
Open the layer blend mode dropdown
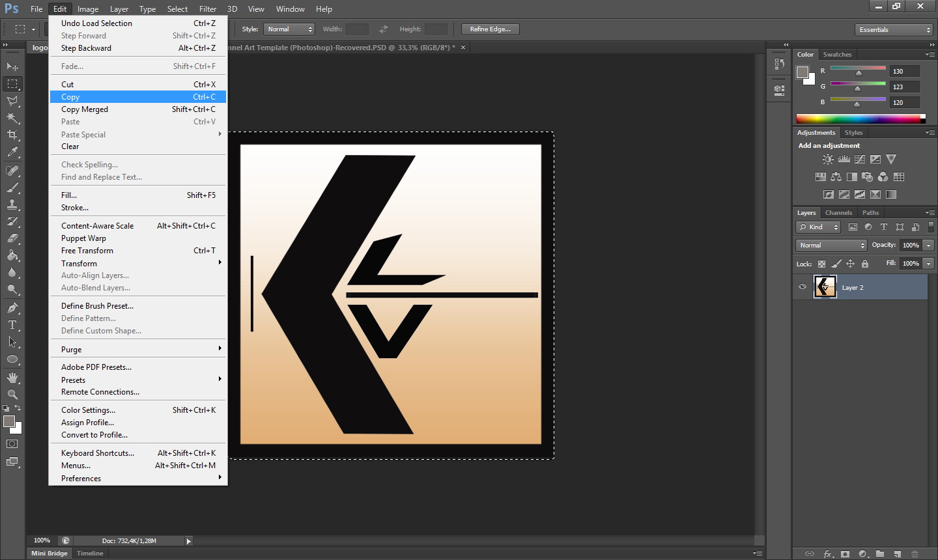pos(831,245)
